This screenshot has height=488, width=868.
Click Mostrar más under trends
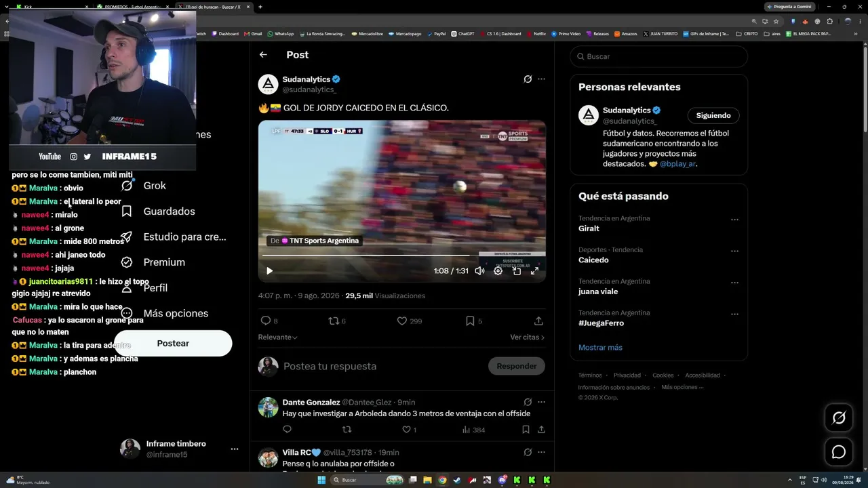[x=600, y=348]
